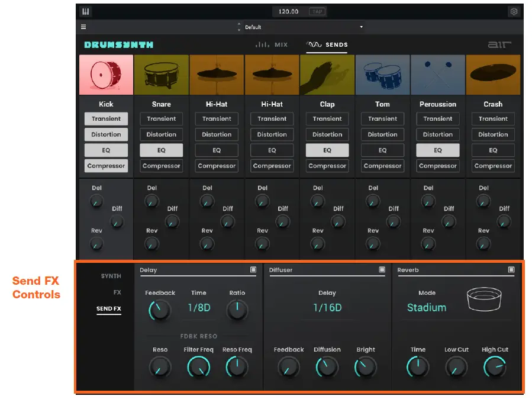The height and width of the screenshot is (399, 532).
Task: Select the Clap pad image
Action: coord(327,74)
